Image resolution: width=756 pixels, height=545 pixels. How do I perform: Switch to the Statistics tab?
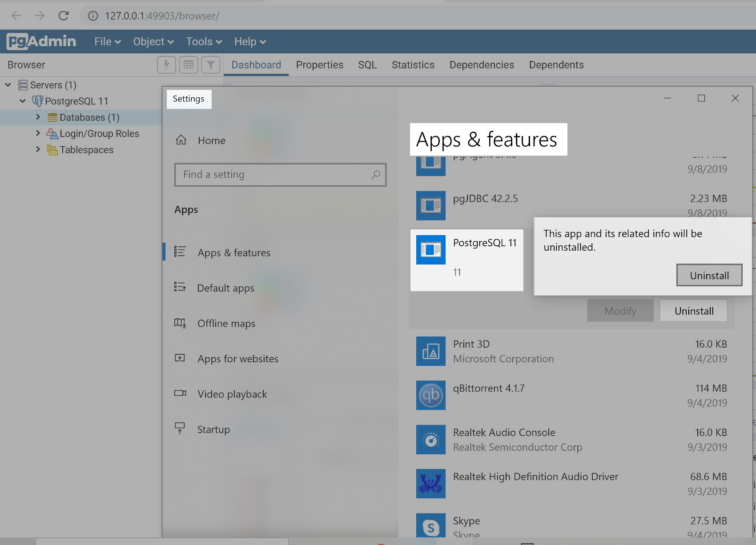click(x=413, y=64)
